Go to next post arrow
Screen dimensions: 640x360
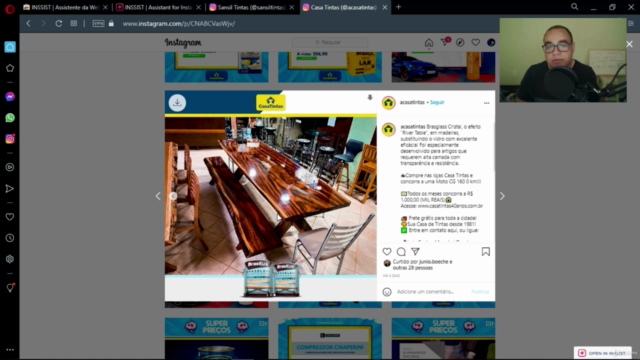[502, 196]
